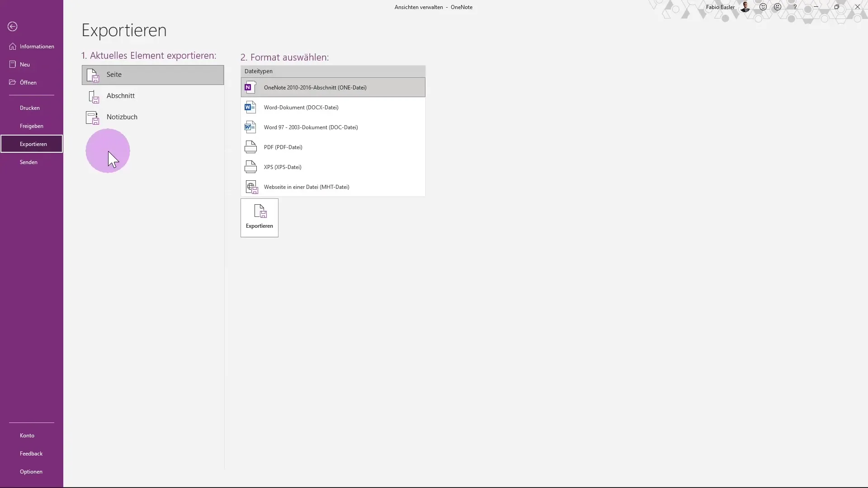Click the Notizbuch notebook icon
This screenshot has width=868, height=488.
tap(93, 117)
